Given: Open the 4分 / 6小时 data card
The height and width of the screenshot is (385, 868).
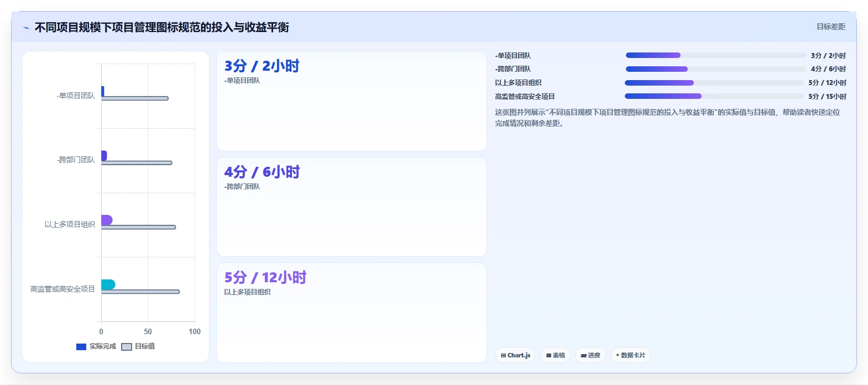Looking at the screenshot, I should click(x=352, y=207).
